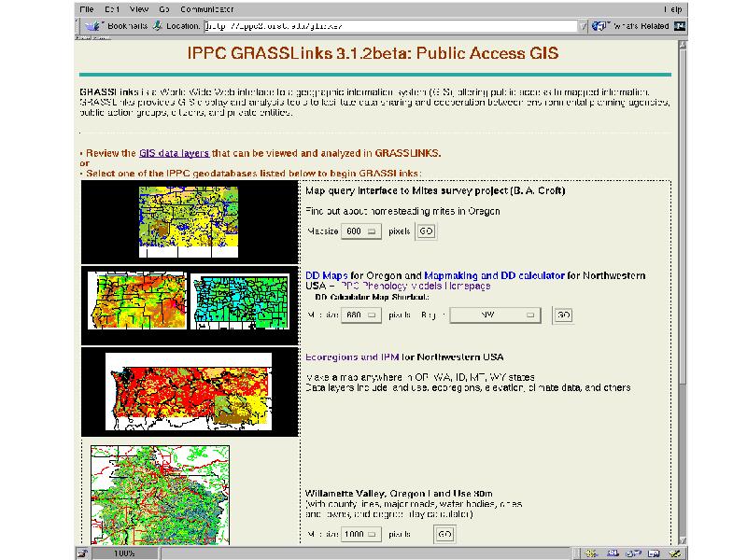Click the security lock icon in status bar
This screenshot has height=560, width=747.
pyautogui.click(x=83, y=553)
